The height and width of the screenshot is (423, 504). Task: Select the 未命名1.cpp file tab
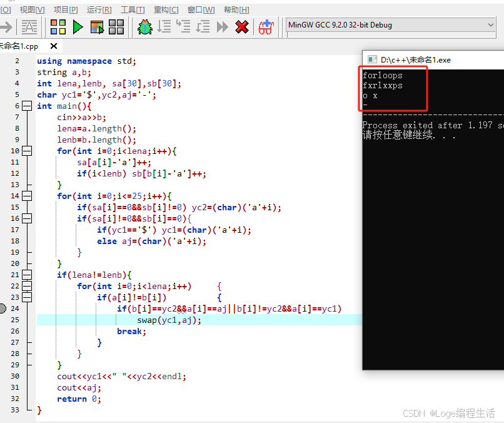(19, 46)
